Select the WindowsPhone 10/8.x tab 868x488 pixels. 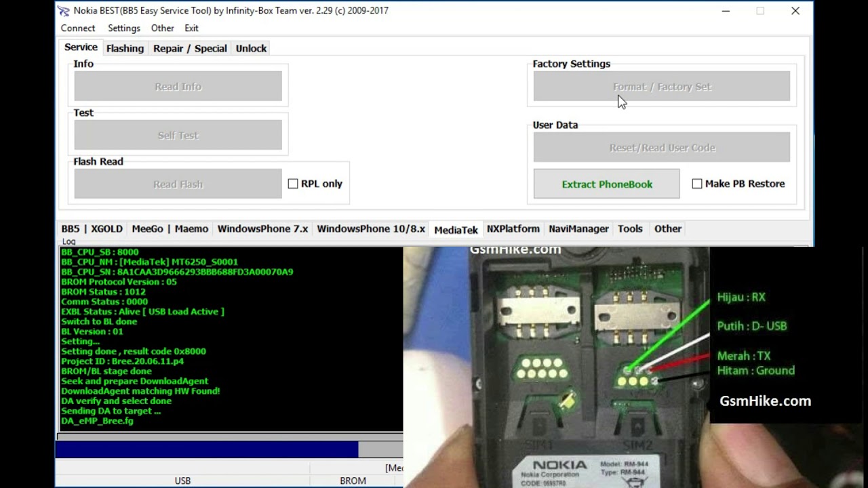pos(371,228)
